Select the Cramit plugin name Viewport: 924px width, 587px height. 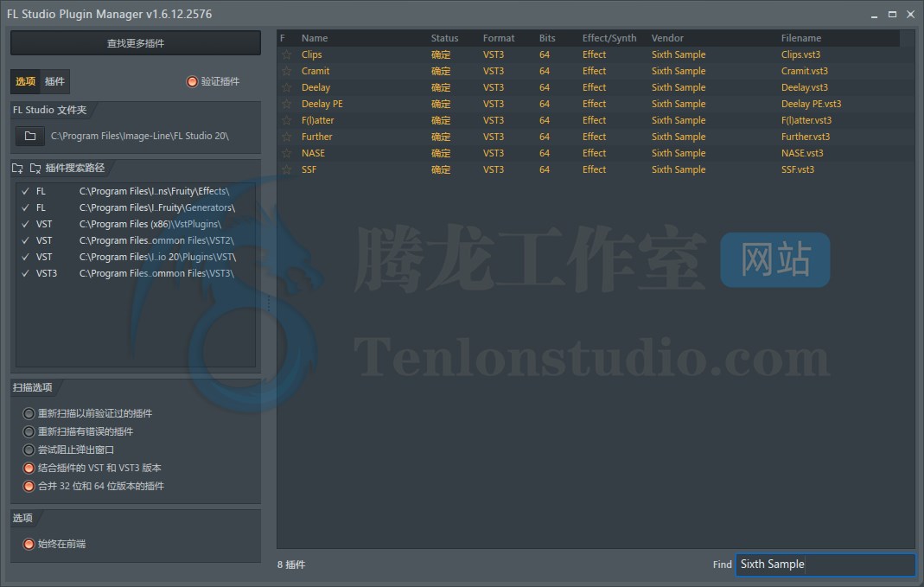pyautogui.click(x=315, y=71)
